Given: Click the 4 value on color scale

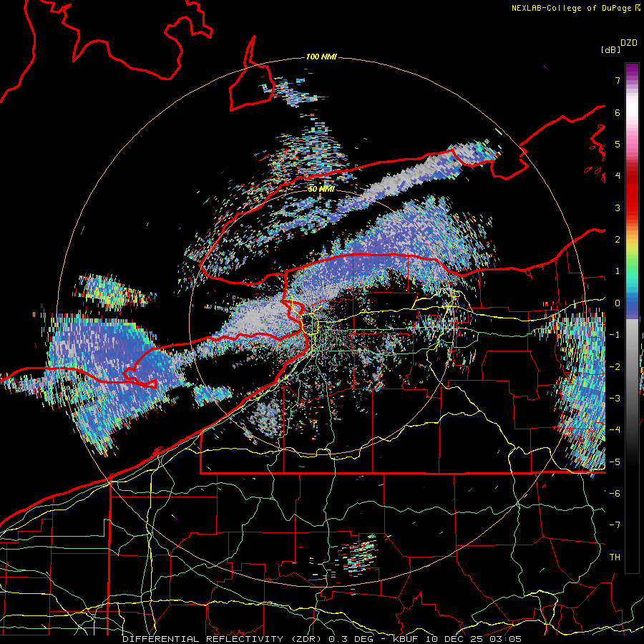Looking at the screenshot, I should (618, 176).
